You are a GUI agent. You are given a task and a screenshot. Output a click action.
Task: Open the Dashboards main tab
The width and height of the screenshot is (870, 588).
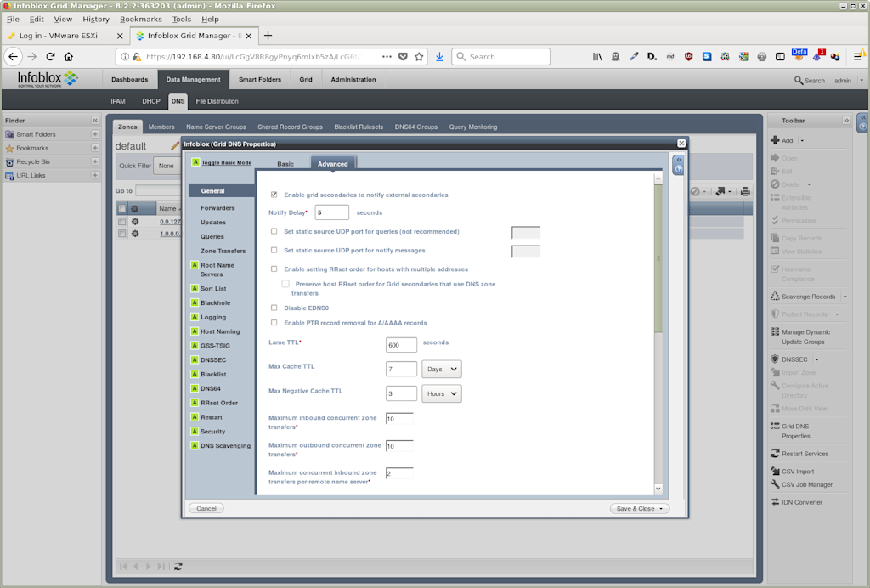(x=130, y=79)
